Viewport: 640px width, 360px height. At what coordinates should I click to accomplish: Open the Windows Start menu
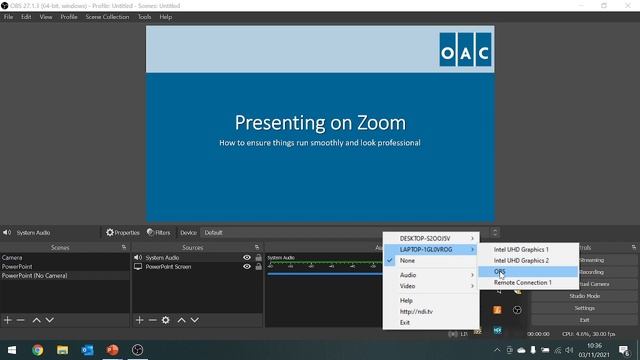(x=12, y=350)
